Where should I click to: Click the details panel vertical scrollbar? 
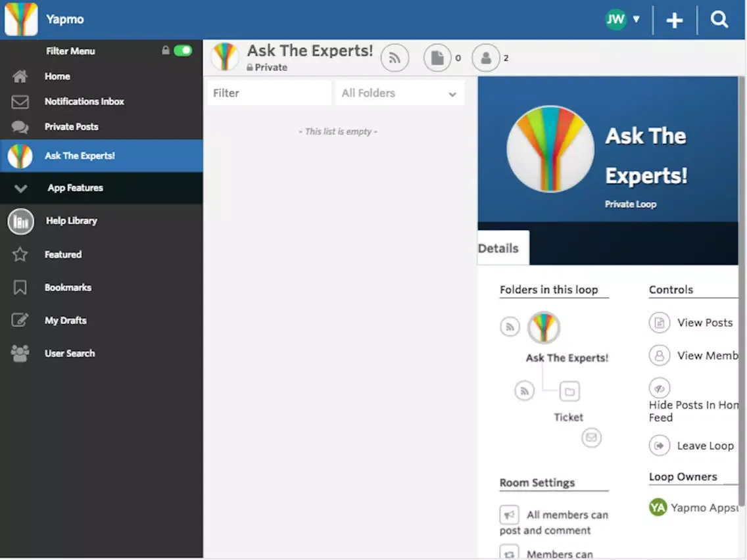pos(741,291)
